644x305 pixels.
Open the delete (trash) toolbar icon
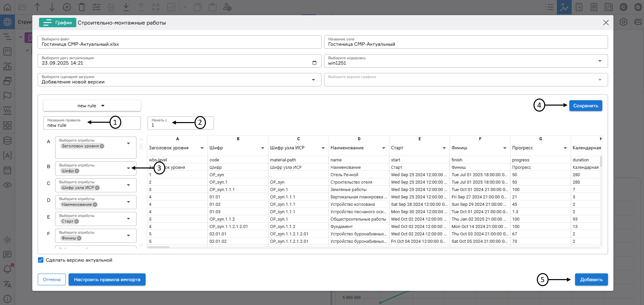pyautogui.click(x=82, y=7)
